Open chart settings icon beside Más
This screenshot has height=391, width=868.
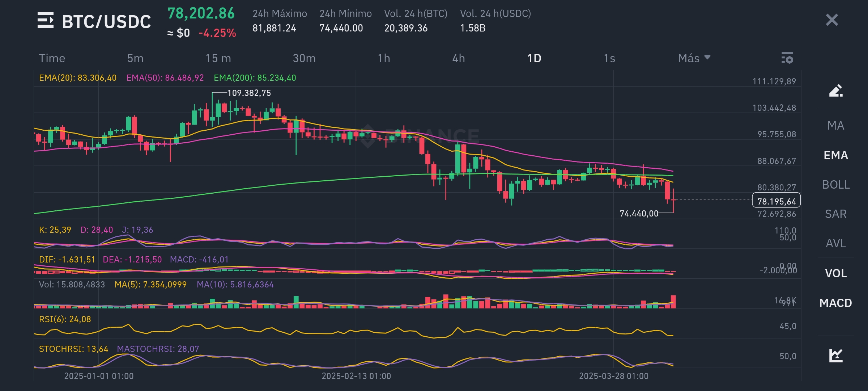pos(787,58)
